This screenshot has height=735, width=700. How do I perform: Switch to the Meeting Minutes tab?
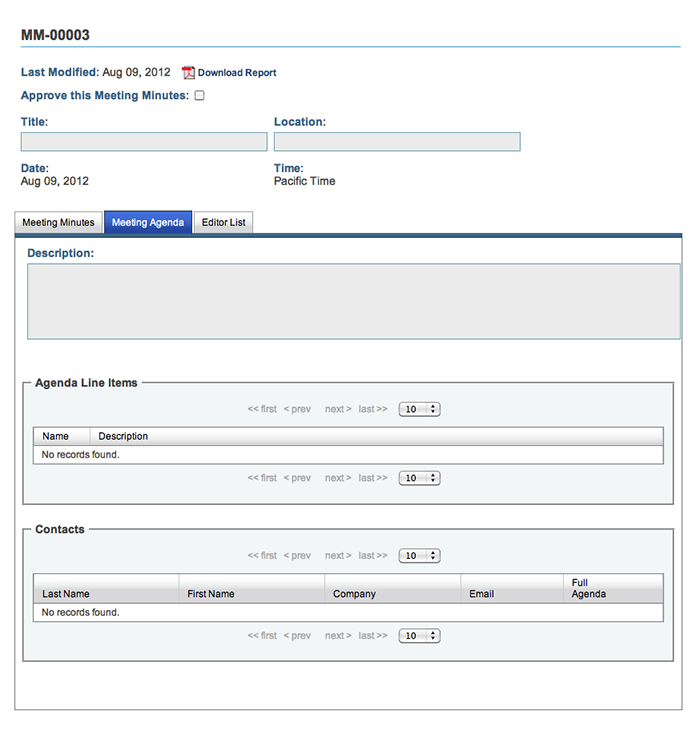point(59,222)
